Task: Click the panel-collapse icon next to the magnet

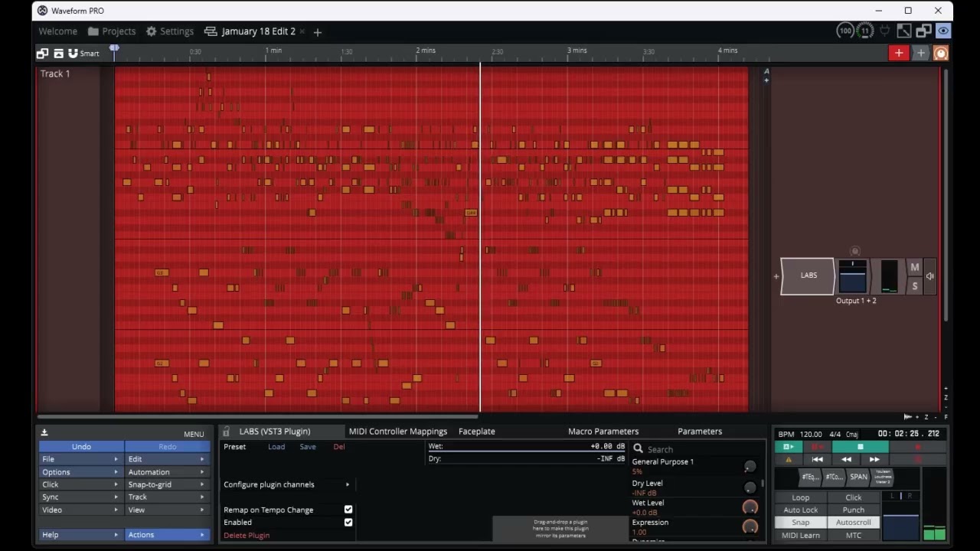Action: click(x=58, y=53)
